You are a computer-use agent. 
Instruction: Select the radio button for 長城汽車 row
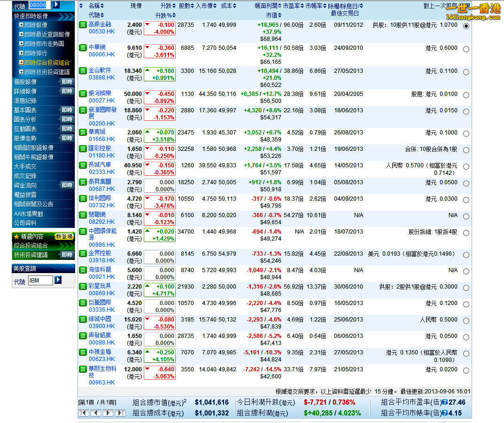[466, 167]
